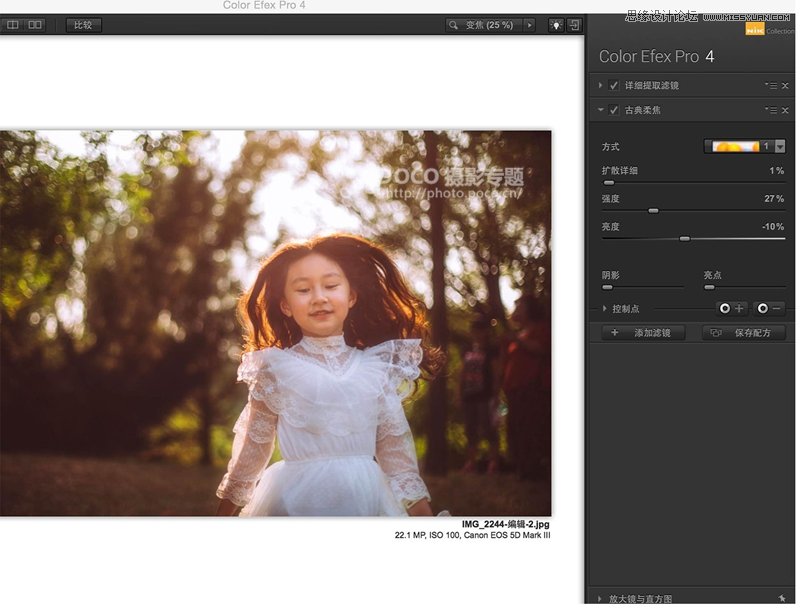Open the 方式 method dropdown arrow
The image size is (800, 609).
(x=780, y=147)
